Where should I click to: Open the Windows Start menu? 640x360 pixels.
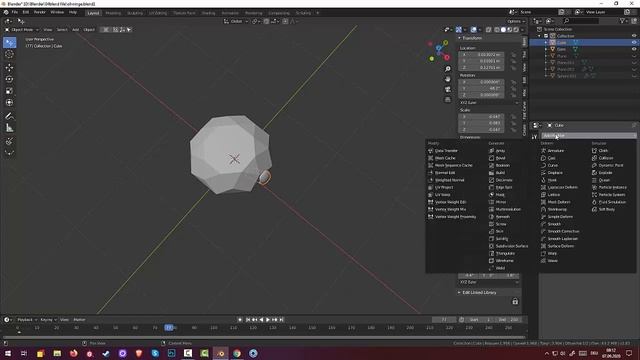coord(7,353)
